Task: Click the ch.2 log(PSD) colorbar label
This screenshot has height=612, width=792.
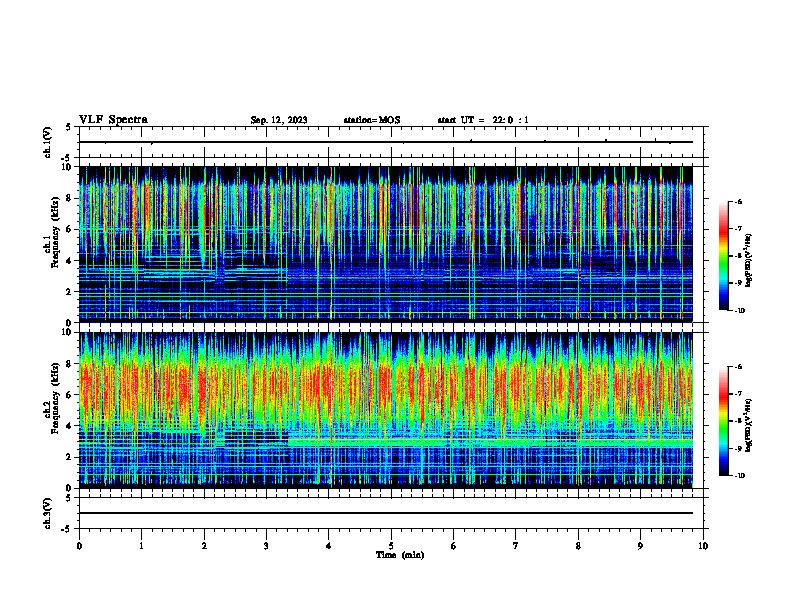Action: click(x=749, y=425)
